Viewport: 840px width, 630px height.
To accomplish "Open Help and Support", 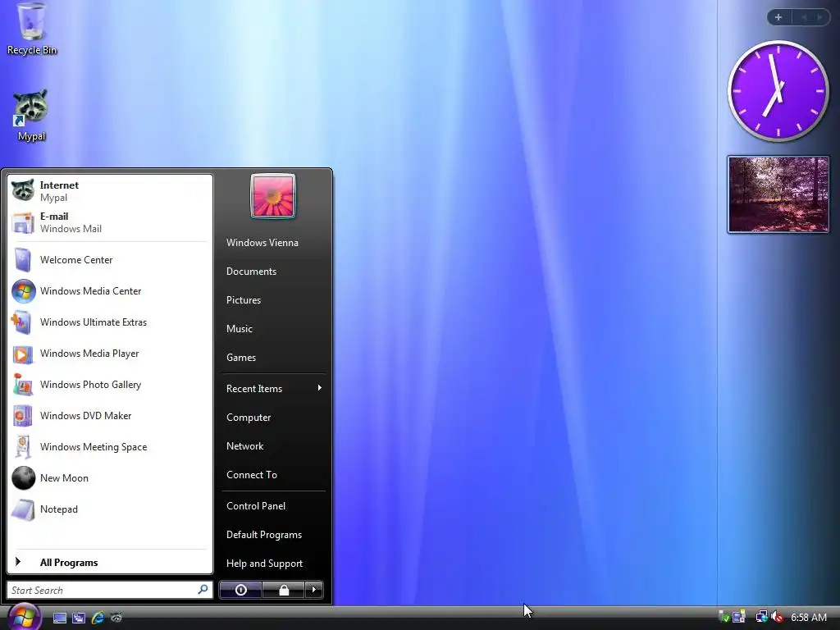I will click(273, 564).
